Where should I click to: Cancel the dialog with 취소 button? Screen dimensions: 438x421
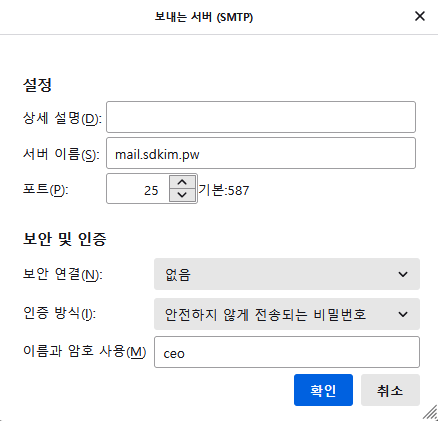[390, 390]
